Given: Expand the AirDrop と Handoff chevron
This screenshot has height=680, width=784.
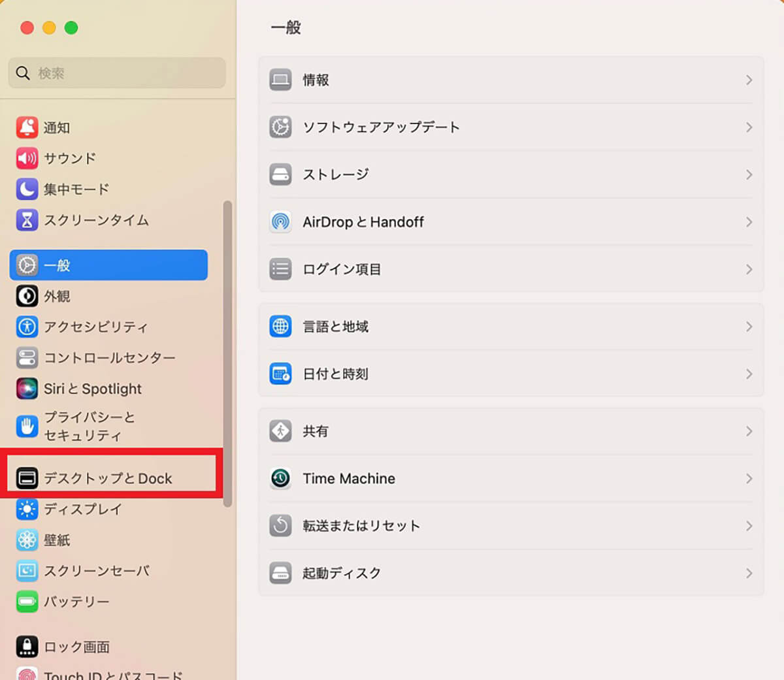Looking at the screenshot, I should (749, 221).
